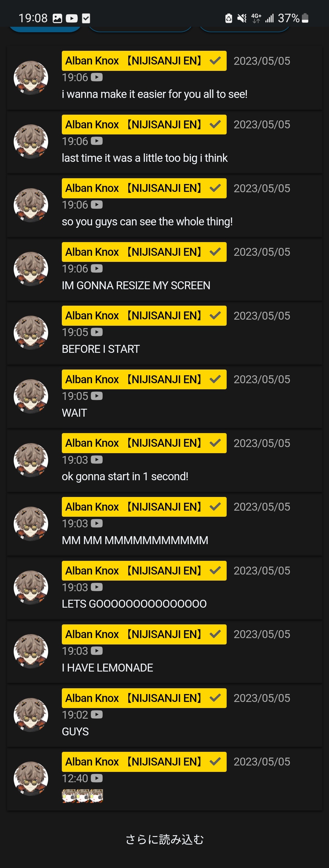Open Alban Knox name badge on "ok gonna start in 1 second!"

click(x=144, y=443)
